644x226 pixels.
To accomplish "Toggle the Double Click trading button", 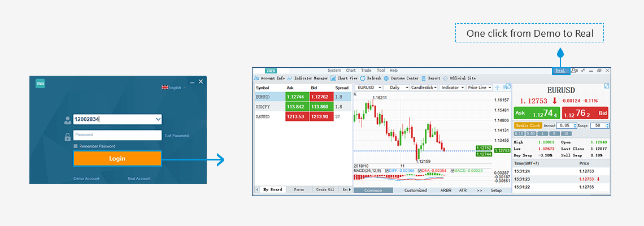I will coord(528,125).
